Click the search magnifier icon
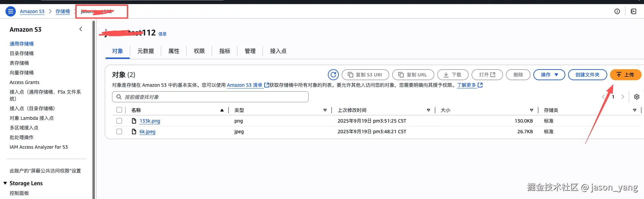 point(119,97)
